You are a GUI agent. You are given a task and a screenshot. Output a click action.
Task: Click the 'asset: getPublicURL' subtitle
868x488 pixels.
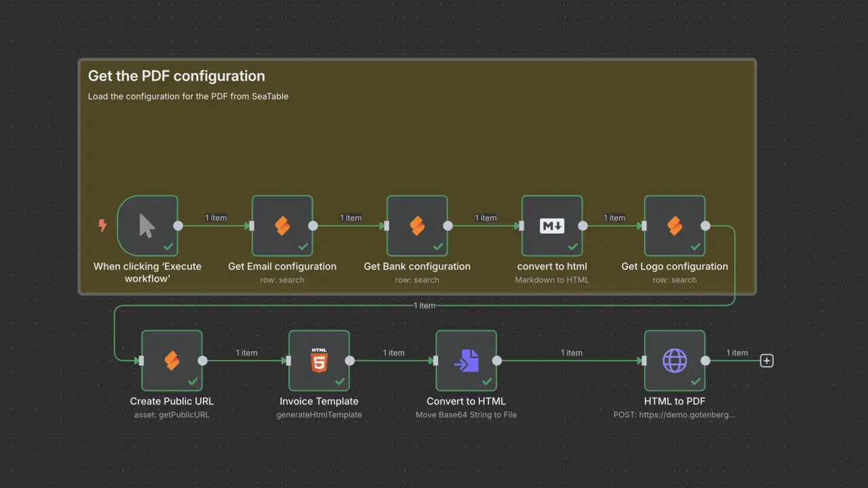pyautogui.click(x=172, y=415)
